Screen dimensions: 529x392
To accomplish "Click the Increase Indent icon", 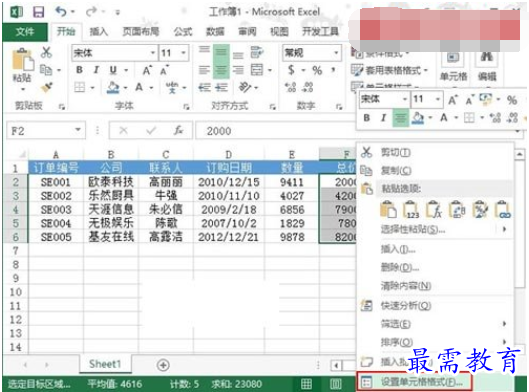I will (x=221, y=88).
